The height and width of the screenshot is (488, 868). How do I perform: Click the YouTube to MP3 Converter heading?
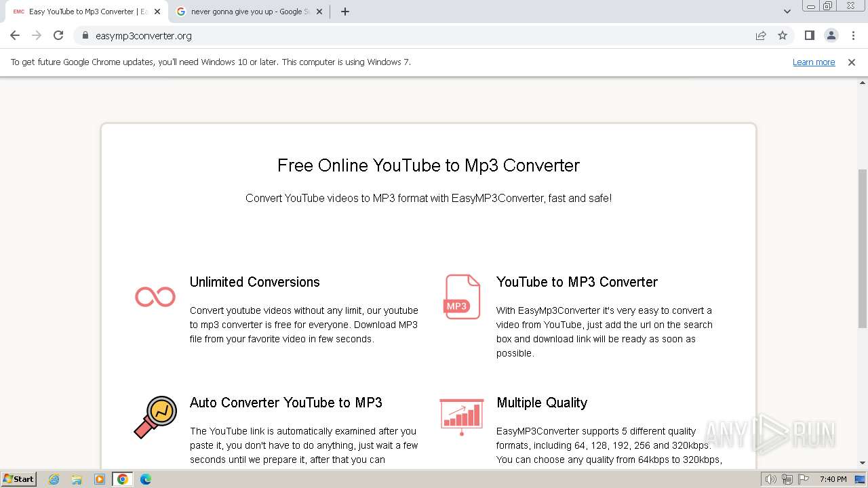tap(577, 282)
